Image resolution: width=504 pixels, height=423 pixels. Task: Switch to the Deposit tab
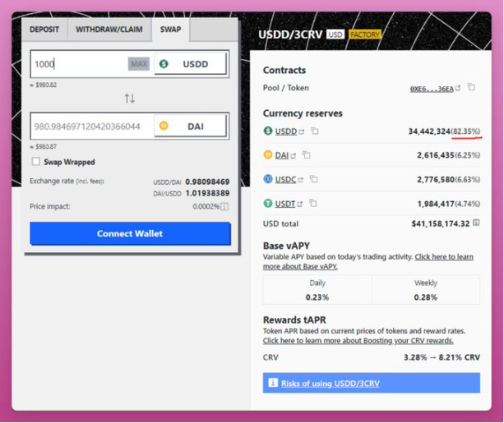[x=44, y=30]
